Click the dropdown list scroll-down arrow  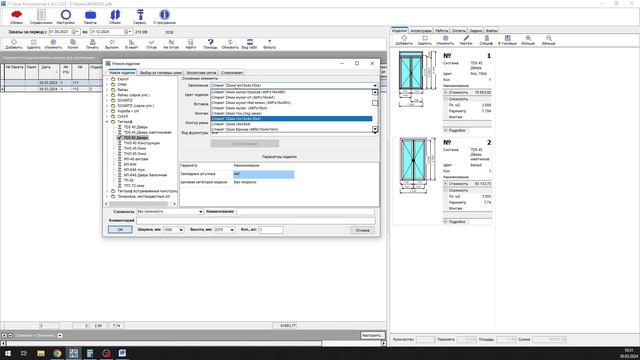375,129
